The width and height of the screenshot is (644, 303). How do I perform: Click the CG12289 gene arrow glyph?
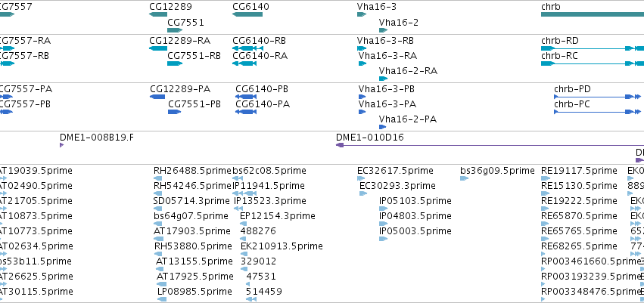tap(158, 14)
